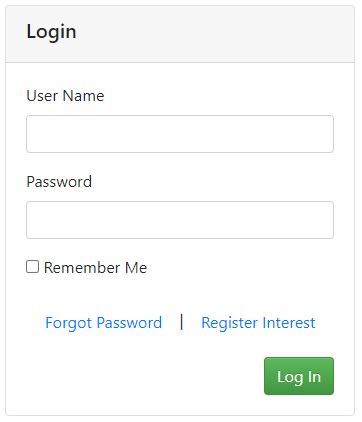Click the User Name label text
The height and width of the screenshot is (422, 362).
(65, 96)
